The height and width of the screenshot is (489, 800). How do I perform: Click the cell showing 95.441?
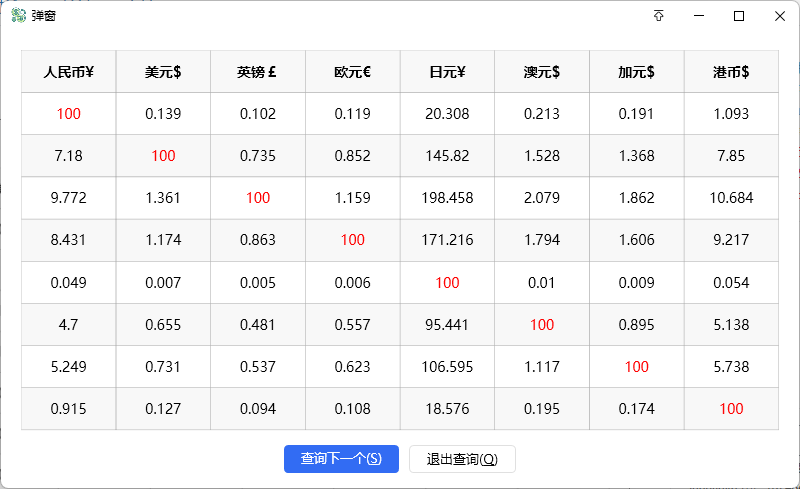[x=447, y=325]
